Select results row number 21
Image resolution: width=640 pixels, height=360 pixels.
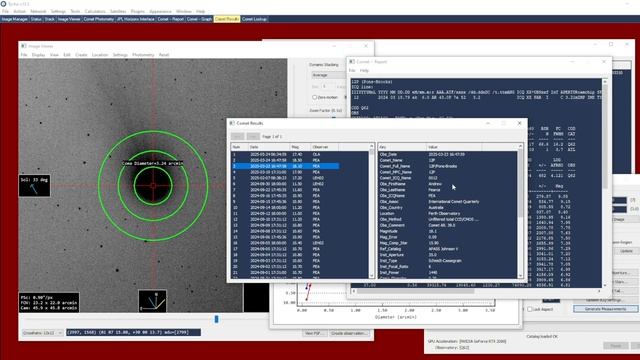(285, 272)
